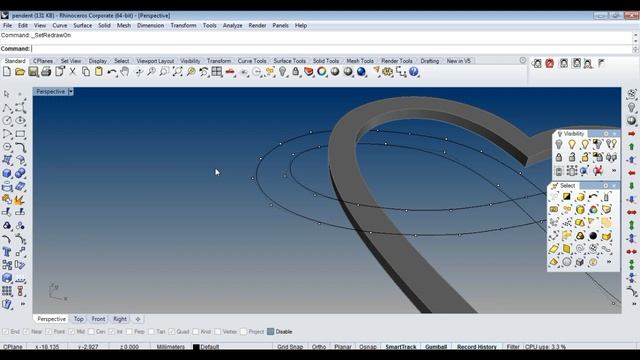Open the Analyze menu

[x=232, y=25]
